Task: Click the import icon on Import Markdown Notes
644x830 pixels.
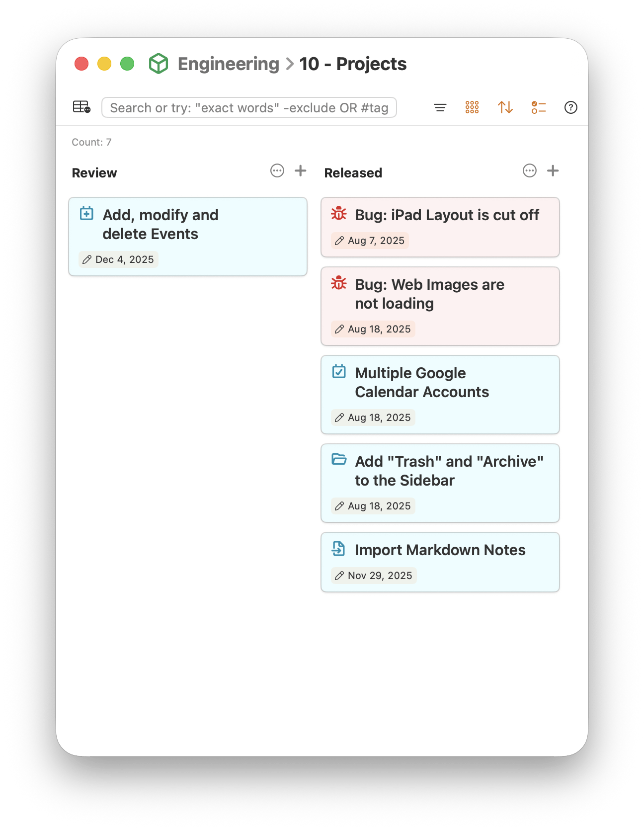Action: (x=338, y=549)
